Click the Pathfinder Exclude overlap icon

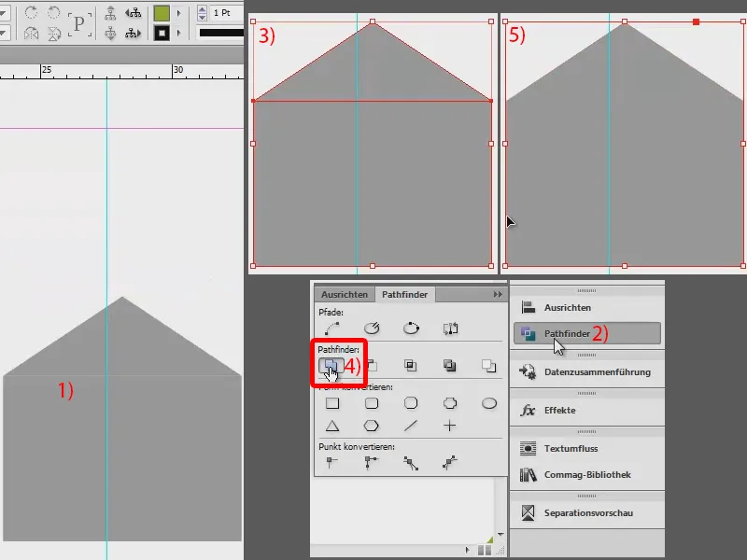pos(449,365)
